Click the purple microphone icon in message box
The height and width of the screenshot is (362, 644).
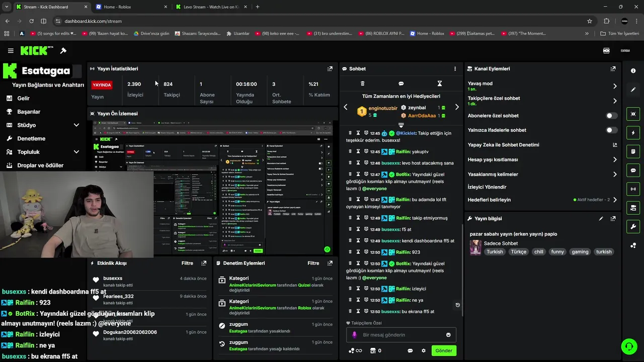[x=355, y=335]
